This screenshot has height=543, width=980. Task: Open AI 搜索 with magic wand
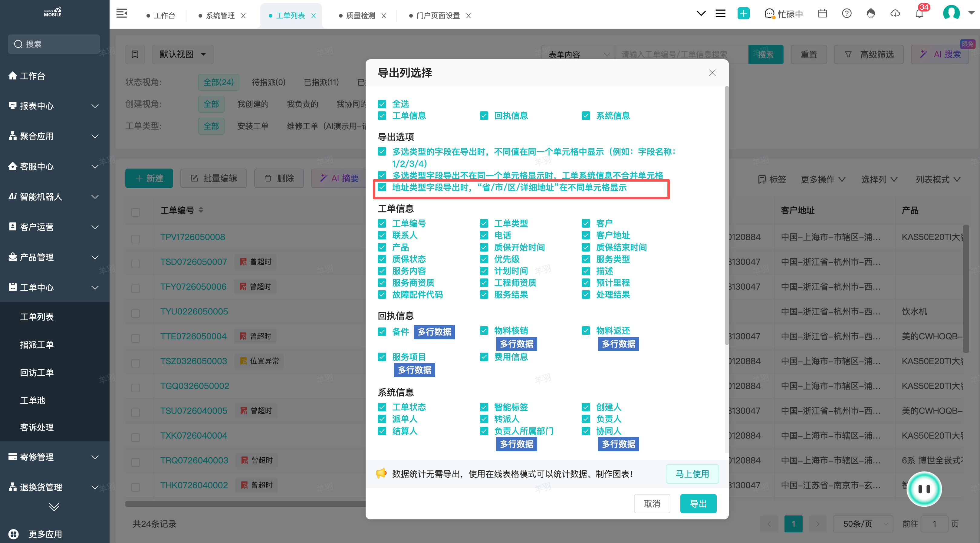(940, 54)
